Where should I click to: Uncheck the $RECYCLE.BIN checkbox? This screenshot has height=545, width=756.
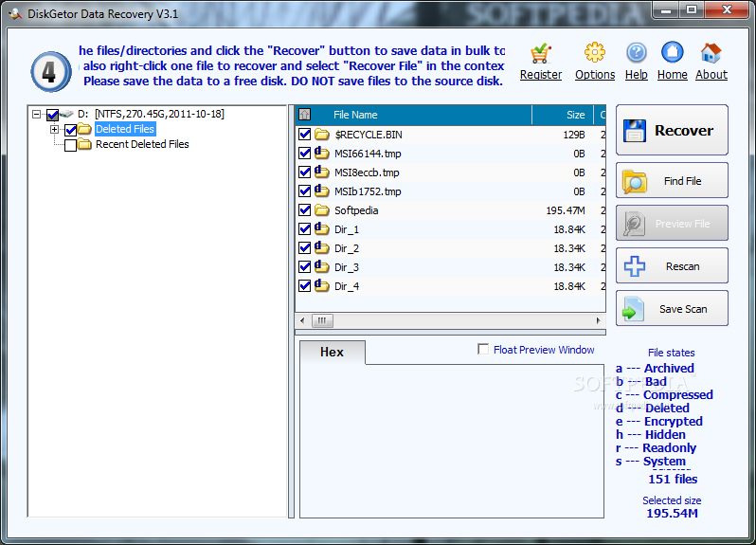(304, 134)
